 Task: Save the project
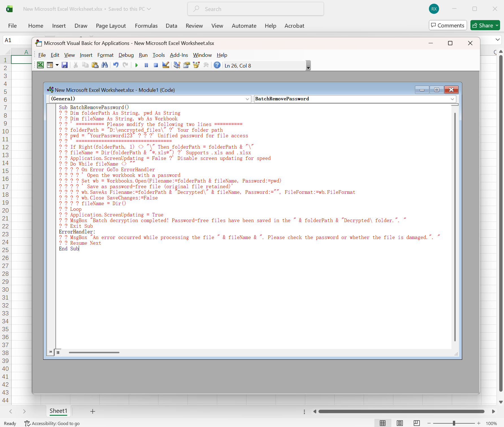click(x=65, y=65)
